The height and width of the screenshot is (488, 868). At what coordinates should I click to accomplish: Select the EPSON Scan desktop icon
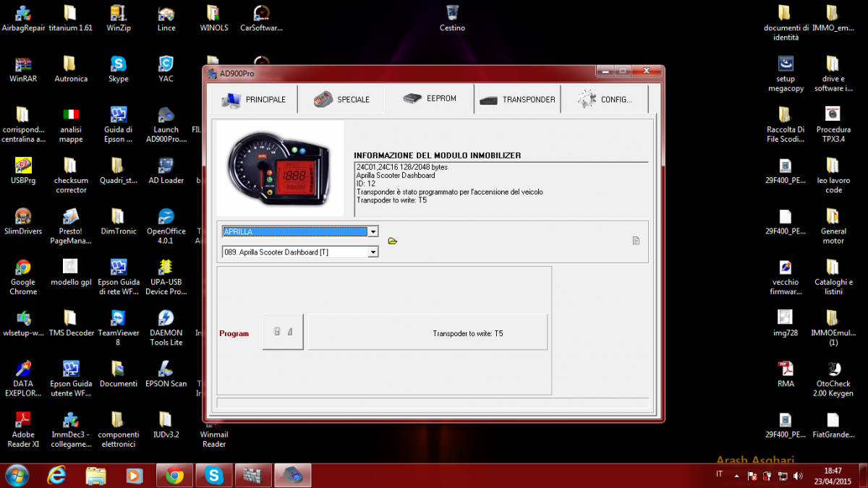(x=166, y=374)
